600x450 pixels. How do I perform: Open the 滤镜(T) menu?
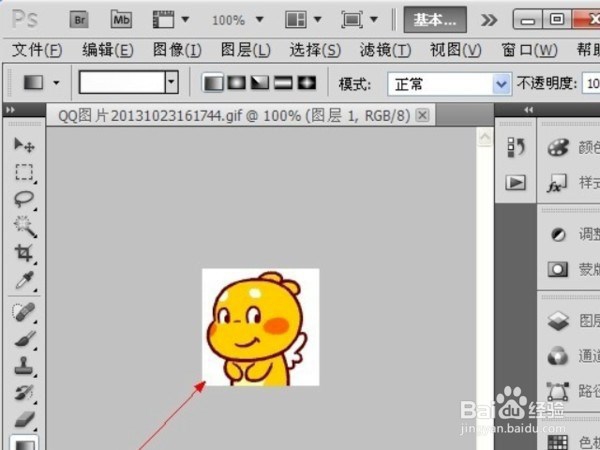click(385, 50)
